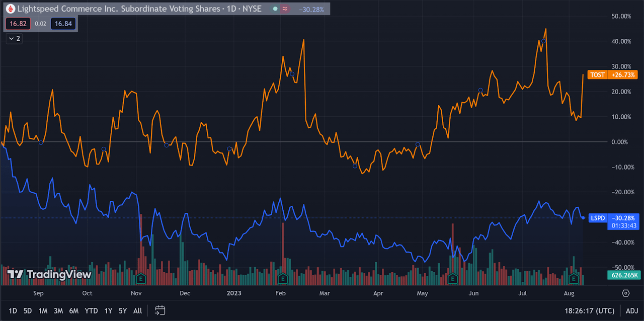Image resolution: width=644 pixels, height=321 pixels.
Task: Click the −30.28% legend value
Action: 311,9
